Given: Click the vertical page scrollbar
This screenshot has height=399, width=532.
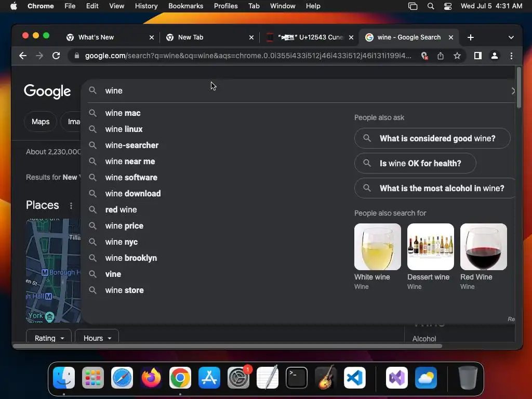Looking at the screenshot, I should [519, 87].
